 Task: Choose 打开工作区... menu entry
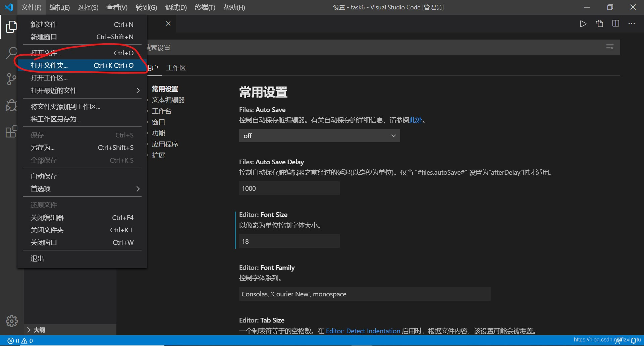coord(82,78)
